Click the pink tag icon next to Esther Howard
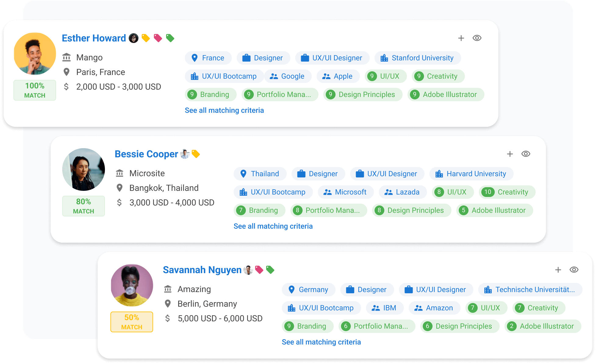 tap(158, 38)
